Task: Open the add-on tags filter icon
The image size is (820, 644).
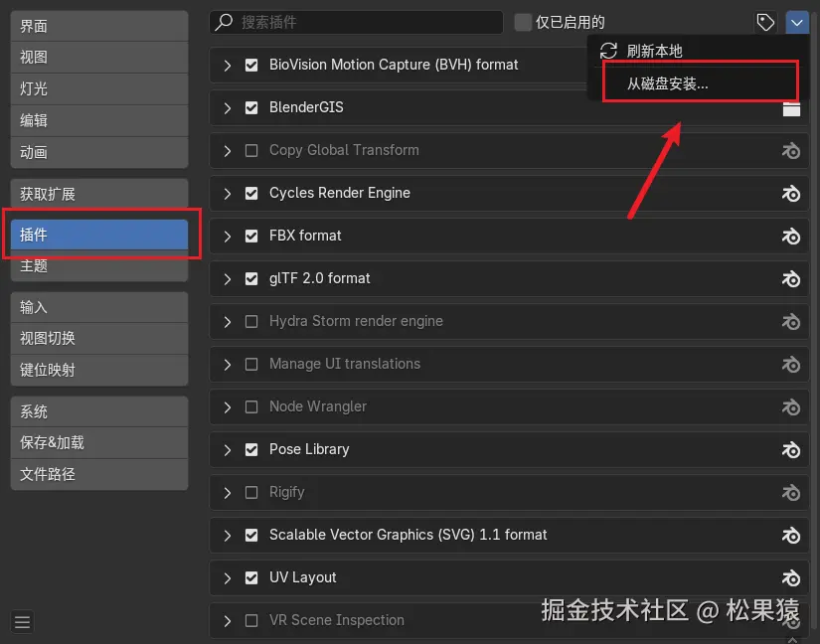Action: pyautogui.click(x=765, y=23)
